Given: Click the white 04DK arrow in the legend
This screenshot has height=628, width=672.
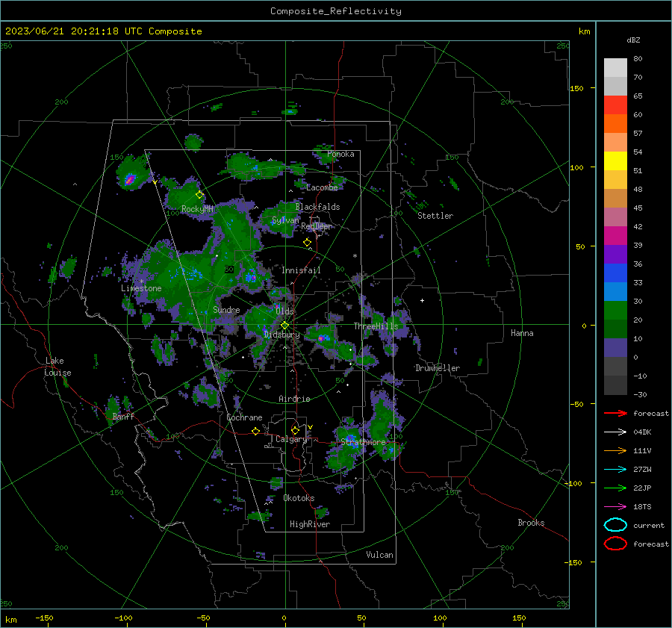Looking at the screenshot, I should (615, 432).
